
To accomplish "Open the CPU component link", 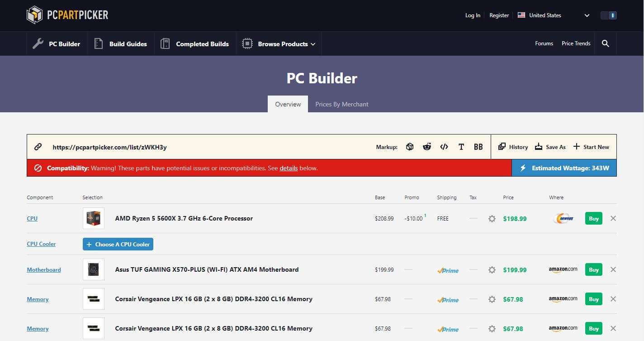I will click(x=32, y=218).
